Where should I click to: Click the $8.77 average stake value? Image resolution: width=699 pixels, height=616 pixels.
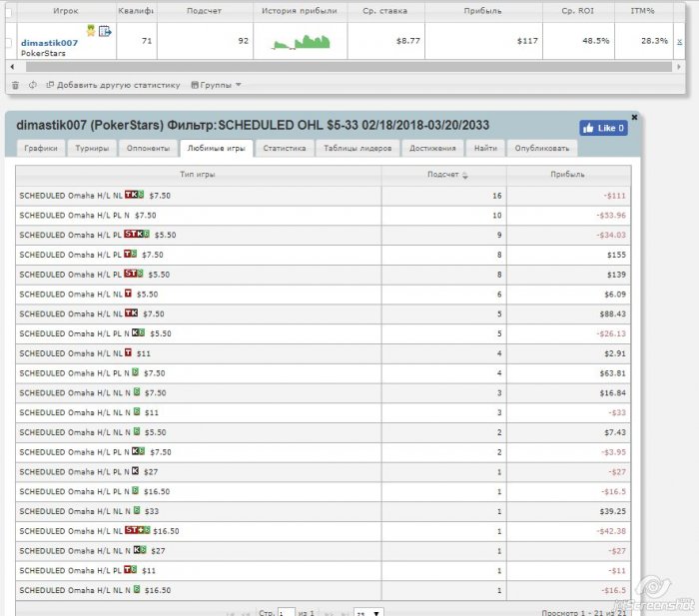(x=407, y=41)
